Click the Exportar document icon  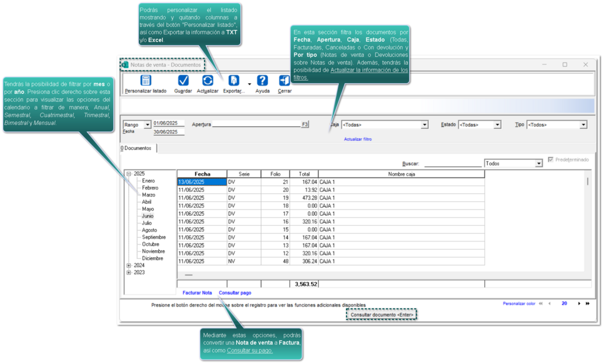coord(233,81)
